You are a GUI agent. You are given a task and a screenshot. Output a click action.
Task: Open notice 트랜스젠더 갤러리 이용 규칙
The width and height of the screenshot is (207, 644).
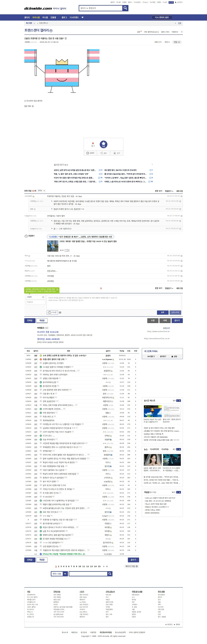(x=53, y=359)
